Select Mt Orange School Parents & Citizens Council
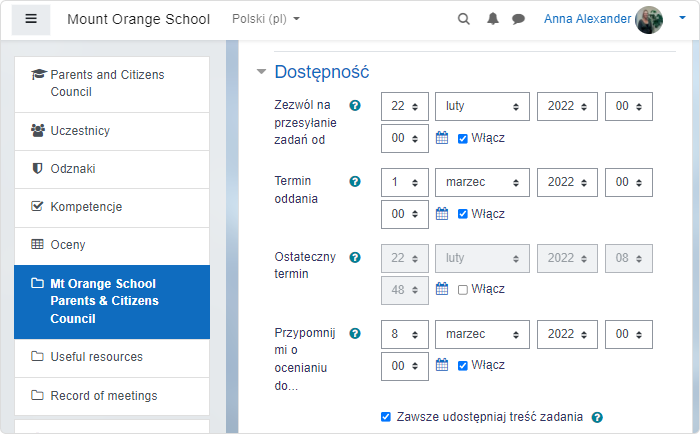Screen dimensions: 700x434 pos(112,302)
